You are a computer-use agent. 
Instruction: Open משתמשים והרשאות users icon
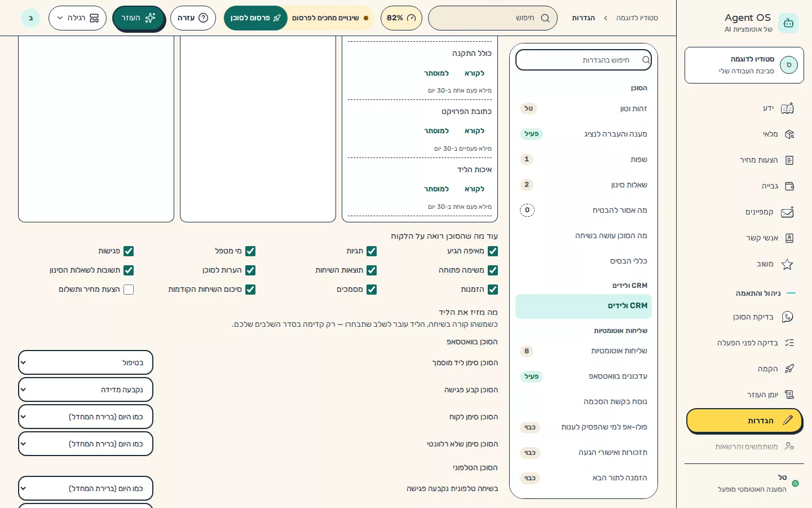pos(789,446)
